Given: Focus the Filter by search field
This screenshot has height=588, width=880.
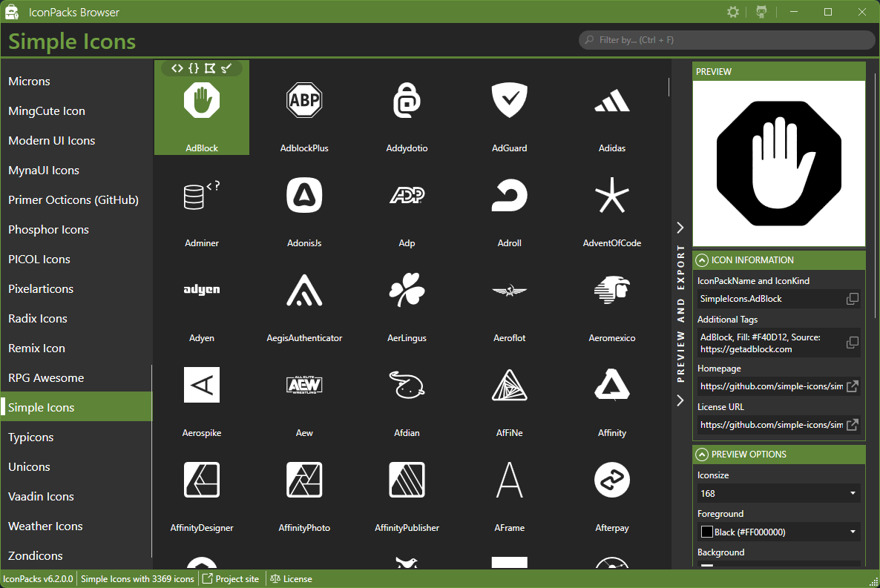Looking at the screenshot, I should coord(727,40).
